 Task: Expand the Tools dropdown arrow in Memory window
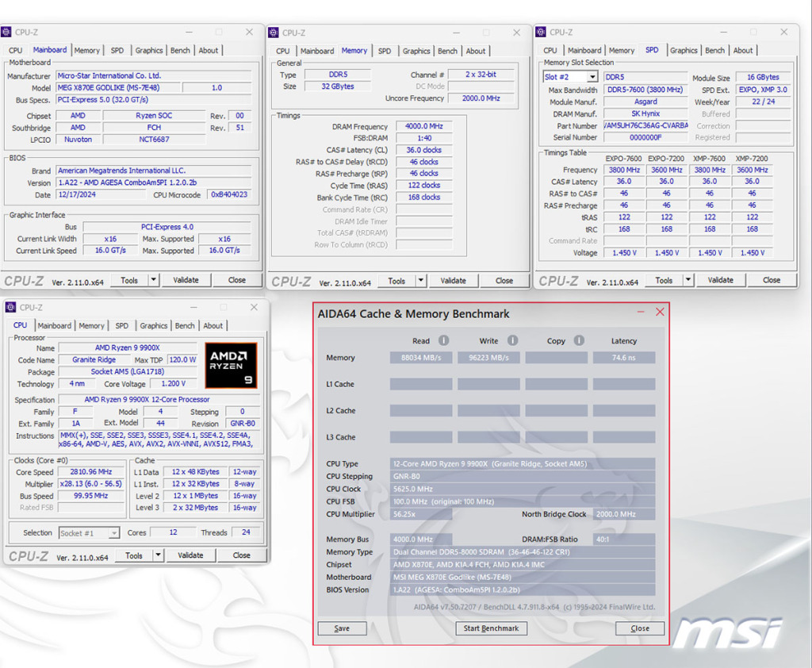[x=420, y=280]
